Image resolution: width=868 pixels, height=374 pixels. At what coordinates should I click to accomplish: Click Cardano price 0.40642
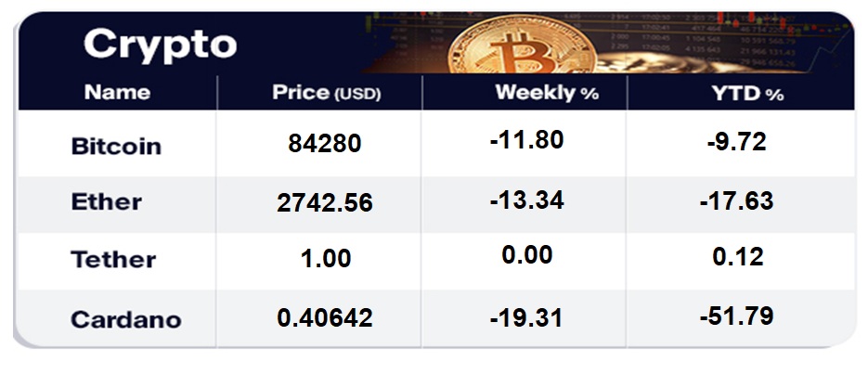pyautogui.click(x=325, y=318)
